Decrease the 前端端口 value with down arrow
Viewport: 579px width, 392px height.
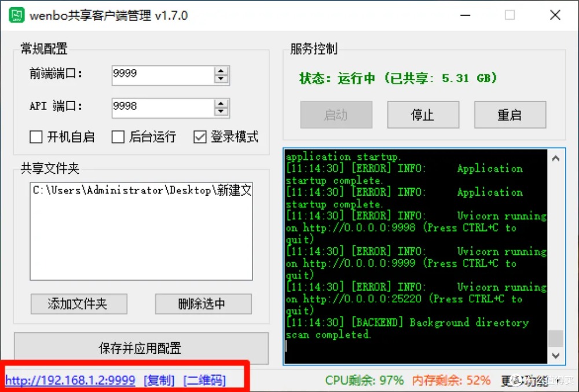point(221,78)
